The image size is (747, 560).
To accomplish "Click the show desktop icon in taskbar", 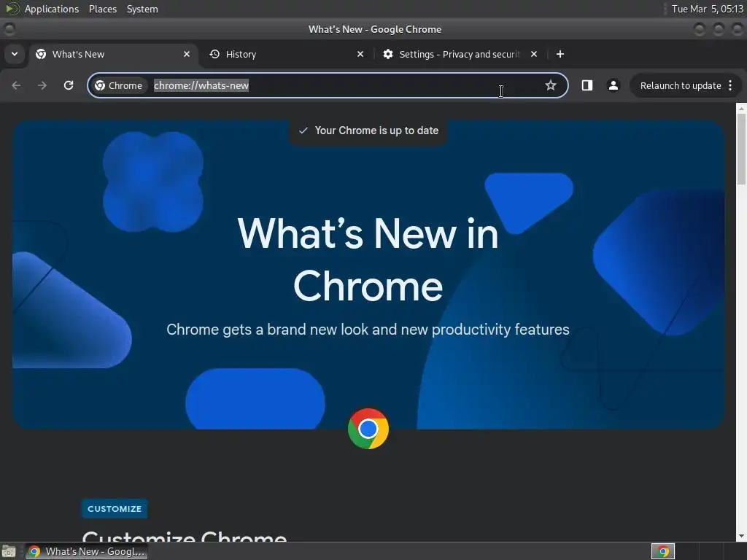I will [x=9, y=551].
